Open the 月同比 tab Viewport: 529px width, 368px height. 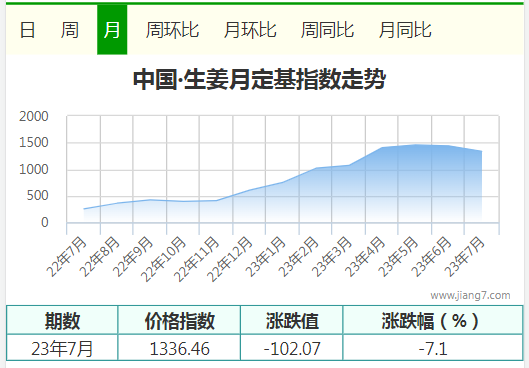point(405,30)
